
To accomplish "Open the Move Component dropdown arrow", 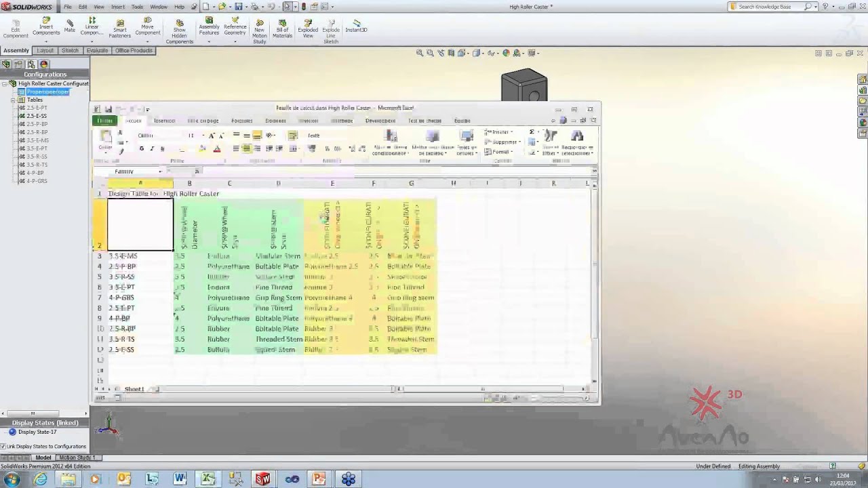I will 148,41.
